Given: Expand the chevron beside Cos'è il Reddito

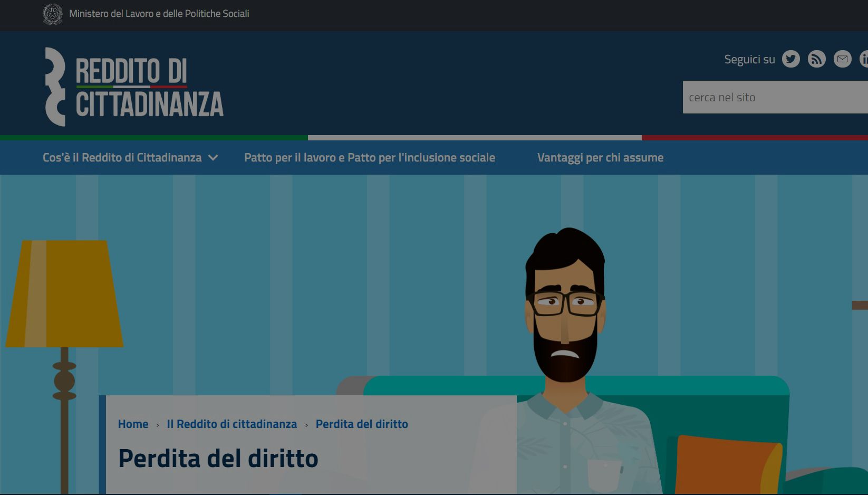Looking at the screenshot, I should click(x=213, y=157).
